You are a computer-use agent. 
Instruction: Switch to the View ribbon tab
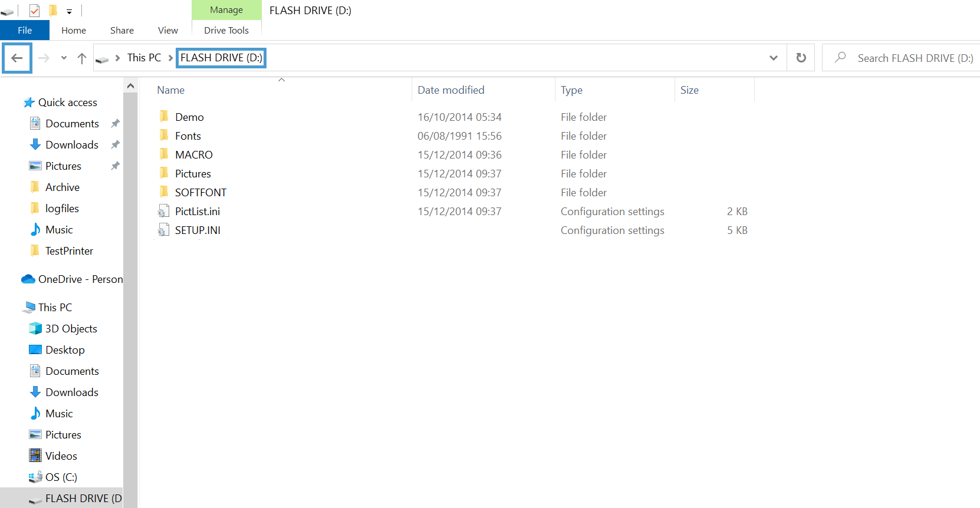[x=168, y=30]
